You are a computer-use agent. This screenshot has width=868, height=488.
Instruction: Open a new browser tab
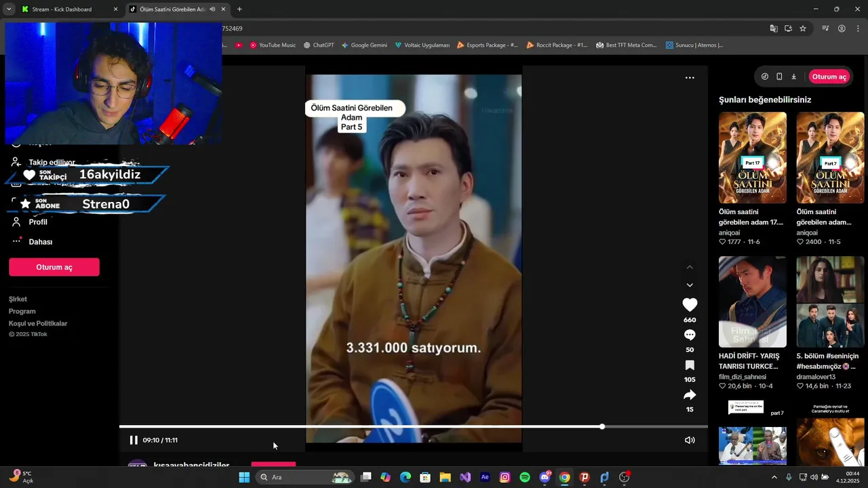coord(239,9)
